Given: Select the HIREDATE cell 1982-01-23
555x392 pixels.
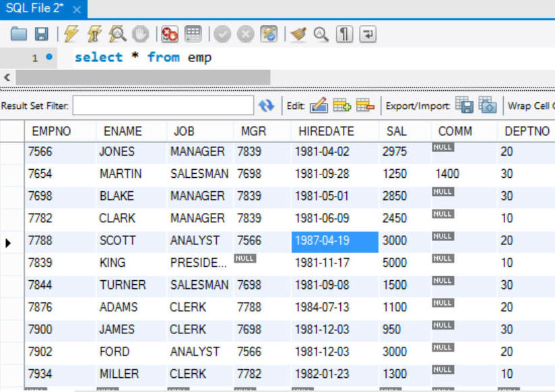Looking at the screenshot, I should click(335, 374).
